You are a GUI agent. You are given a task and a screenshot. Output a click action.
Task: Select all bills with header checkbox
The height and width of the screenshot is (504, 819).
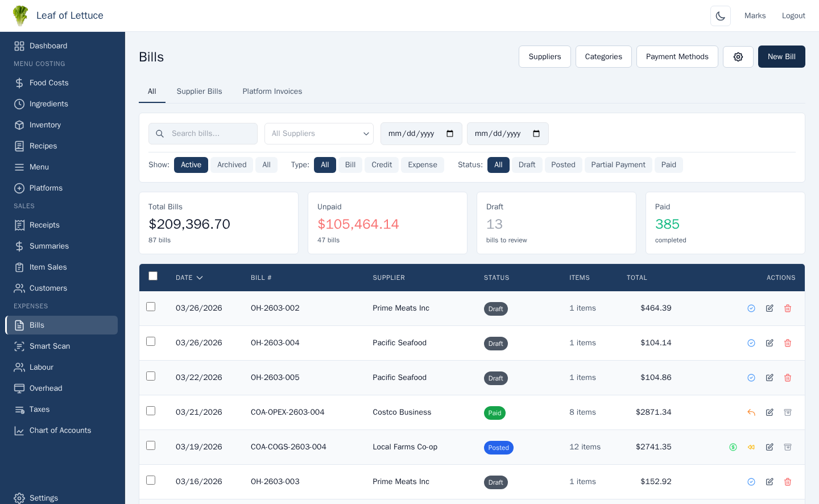pos(153,276)
